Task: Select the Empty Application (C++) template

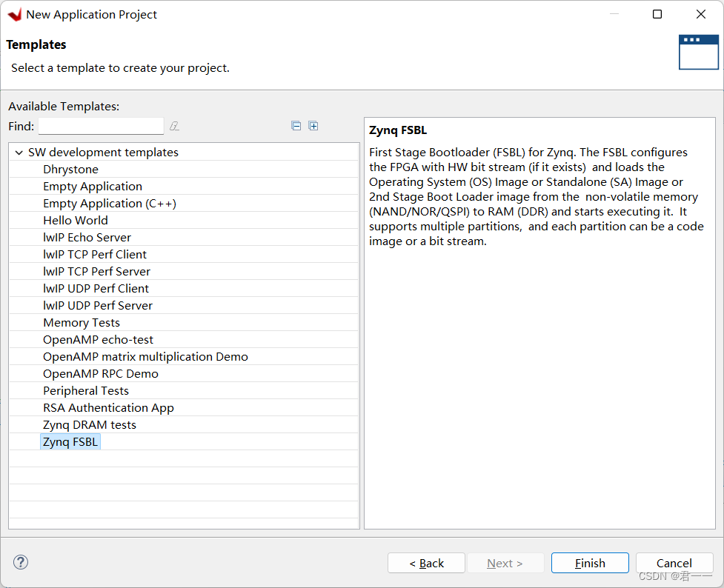Action: click(x=110, y=204)
